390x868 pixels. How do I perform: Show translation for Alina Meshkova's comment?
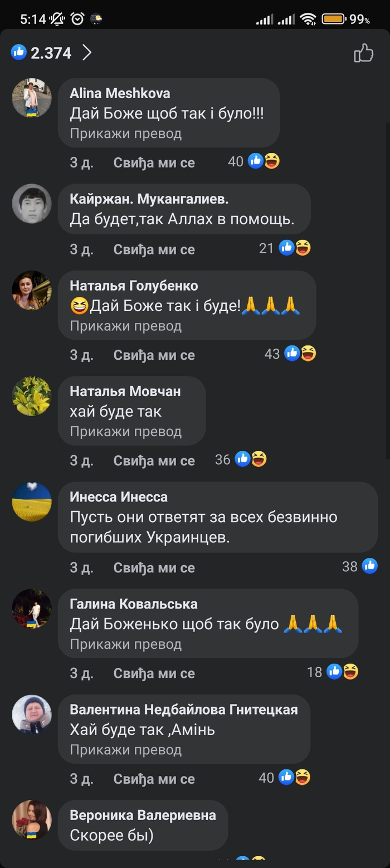[125, 134]
